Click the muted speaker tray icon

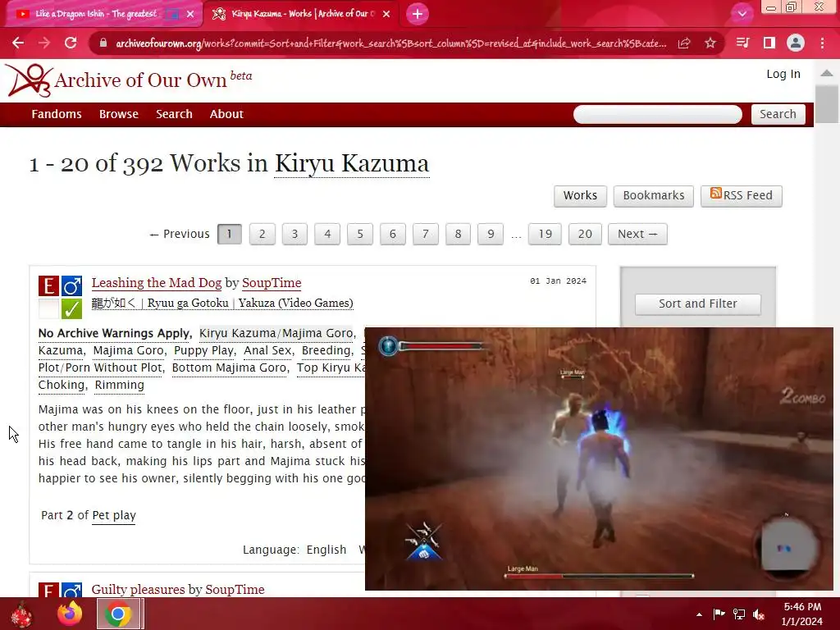(759, 614)
